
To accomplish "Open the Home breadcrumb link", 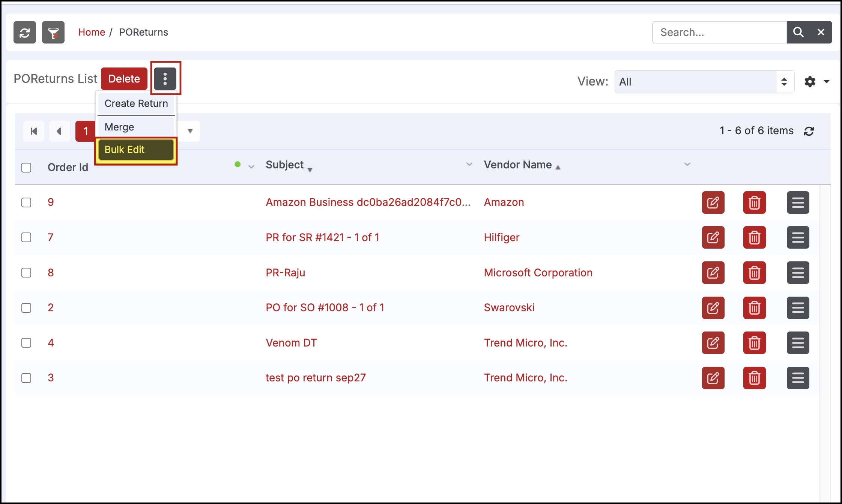I will pyautogui.click(x=92, y=32).
